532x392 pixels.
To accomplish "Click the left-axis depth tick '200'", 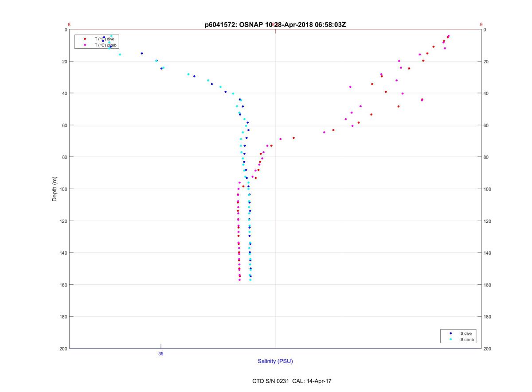I will [x=63, y=349].
